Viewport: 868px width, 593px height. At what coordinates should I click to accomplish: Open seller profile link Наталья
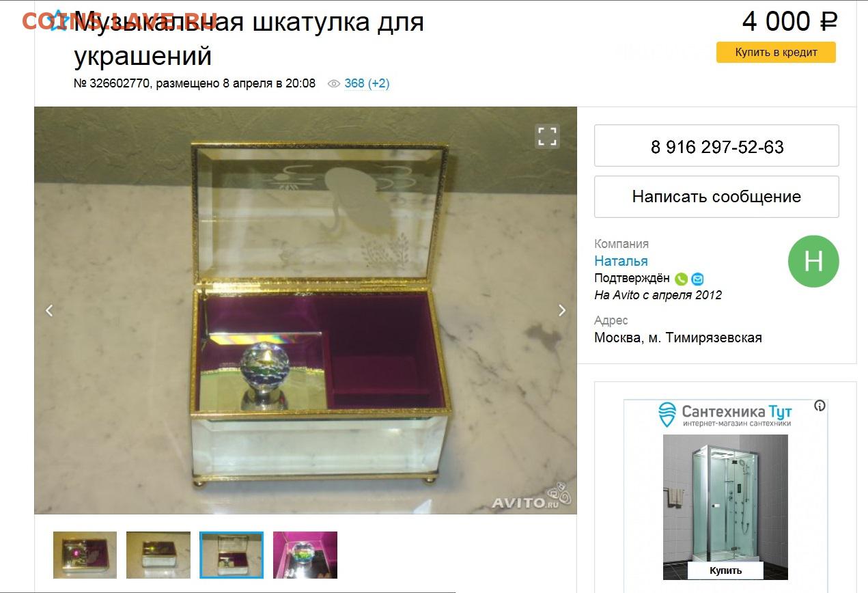coord(621,261)
